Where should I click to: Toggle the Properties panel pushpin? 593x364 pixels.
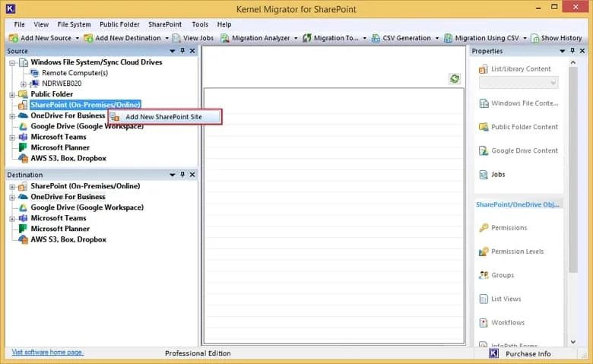click(x=572, y=51)
